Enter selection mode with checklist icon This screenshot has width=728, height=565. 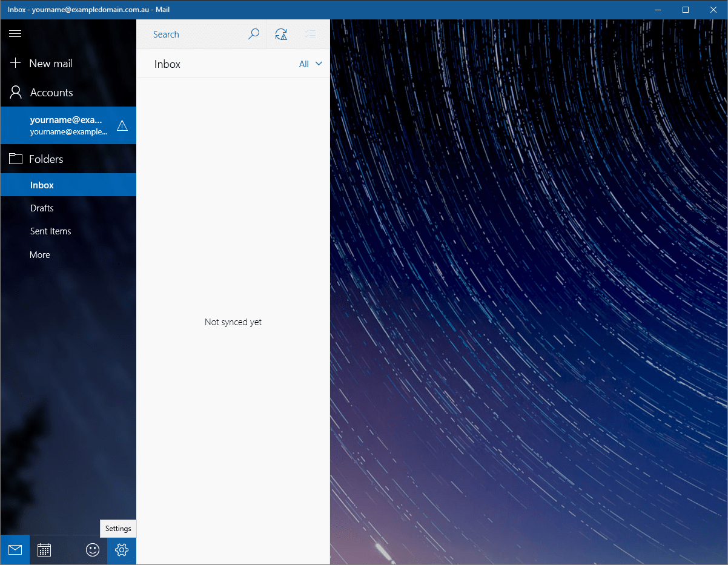click(x=310, y=35)
